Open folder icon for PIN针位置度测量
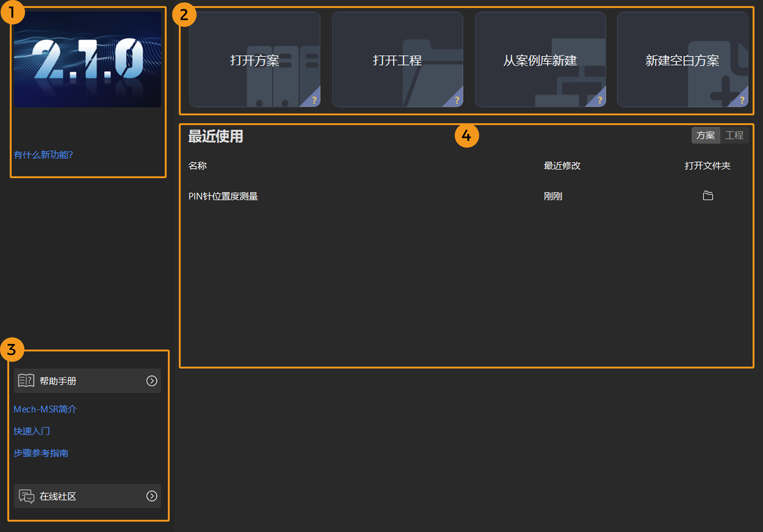This screenshot has width=763, height=532. (708, 196)
